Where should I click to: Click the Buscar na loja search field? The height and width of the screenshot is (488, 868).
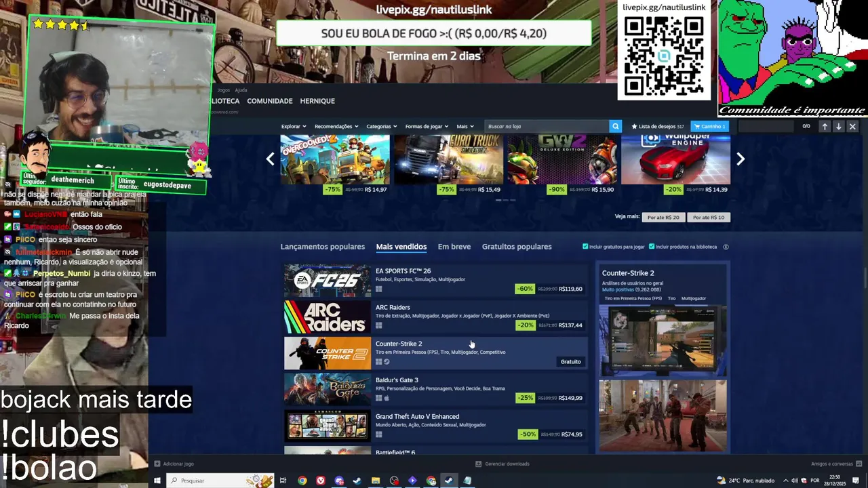point(547,126)
